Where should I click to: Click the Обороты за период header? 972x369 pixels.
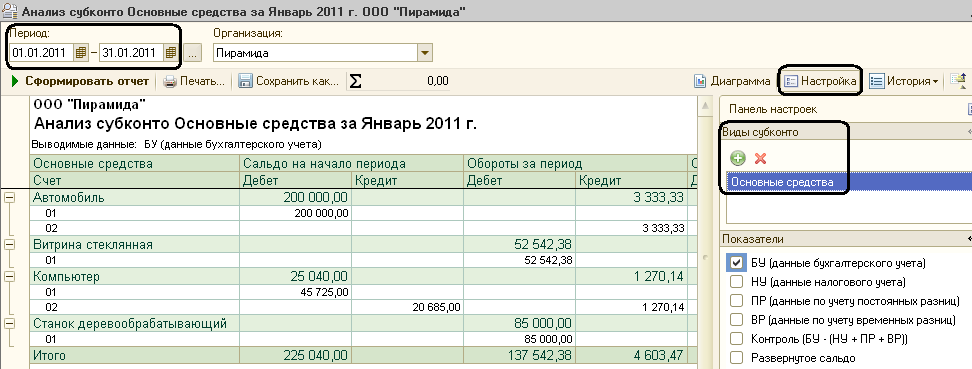[x=576, y=164]
